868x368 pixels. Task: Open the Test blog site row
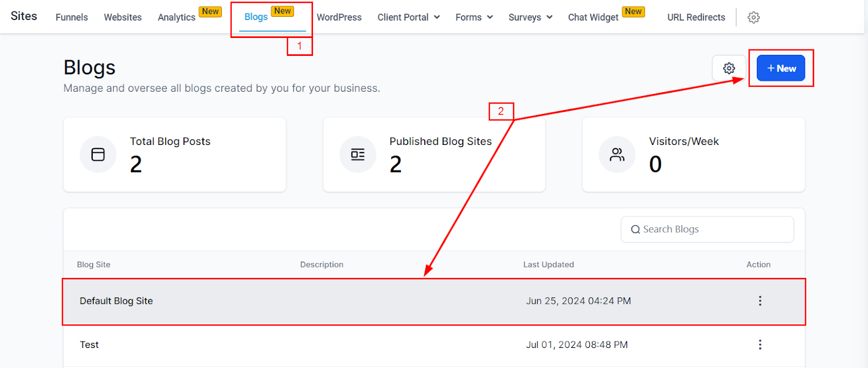coord(434,345)
